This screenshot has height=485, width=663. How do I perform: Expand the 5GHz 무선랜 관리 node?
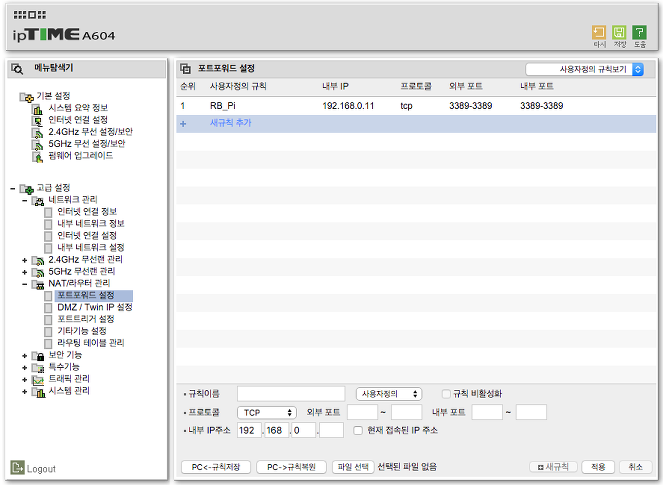click(25, 272)
